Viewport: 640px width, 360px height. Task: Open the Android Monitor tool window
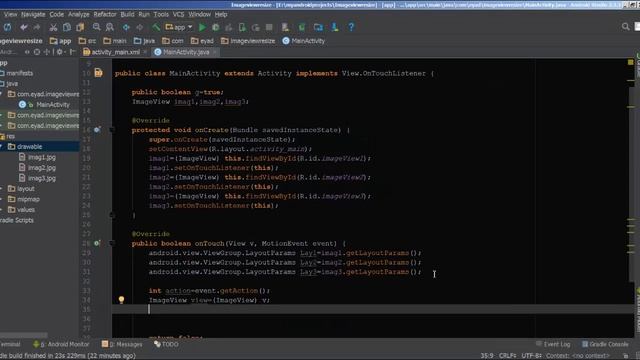(61, 344)
